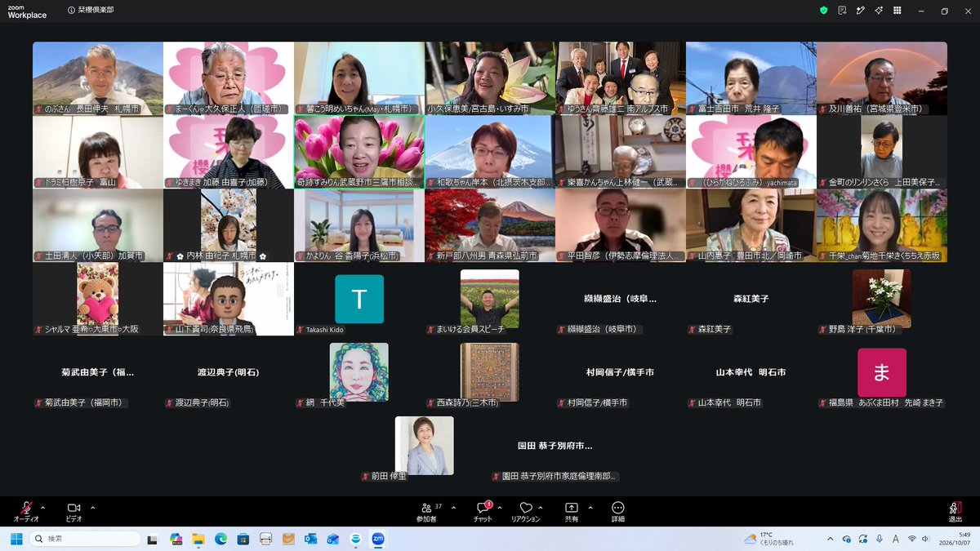Image resolution: width=980 pixels, height=551 pixels.
Task: Expand the video options chevron beside ビデオ
Action: [91, 507]
